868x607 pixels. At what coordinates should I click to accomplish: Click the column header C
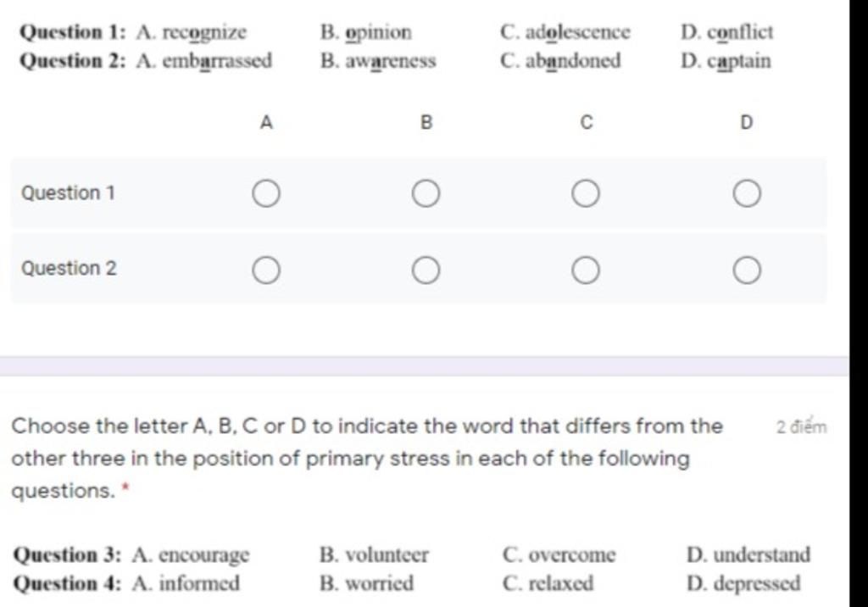pos(587,122)
